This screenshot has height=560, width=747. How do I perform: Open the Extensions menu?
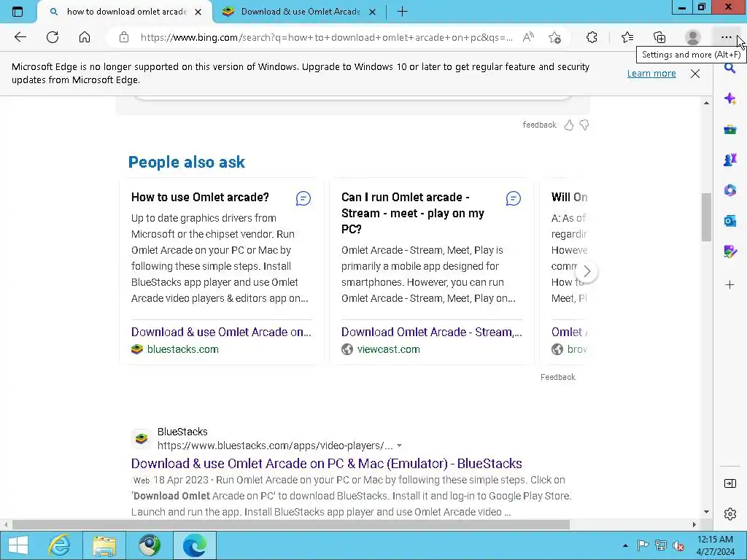click(591, 37)
